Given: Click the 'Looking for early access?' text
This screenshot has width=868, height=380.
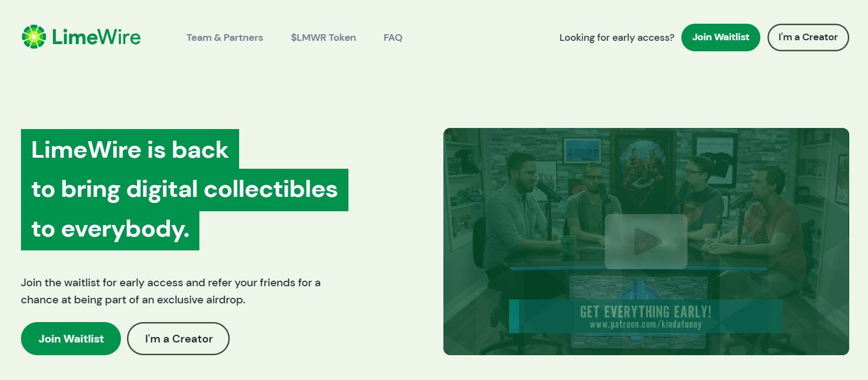Looking at the screenshot, I should tap(617, 38).
